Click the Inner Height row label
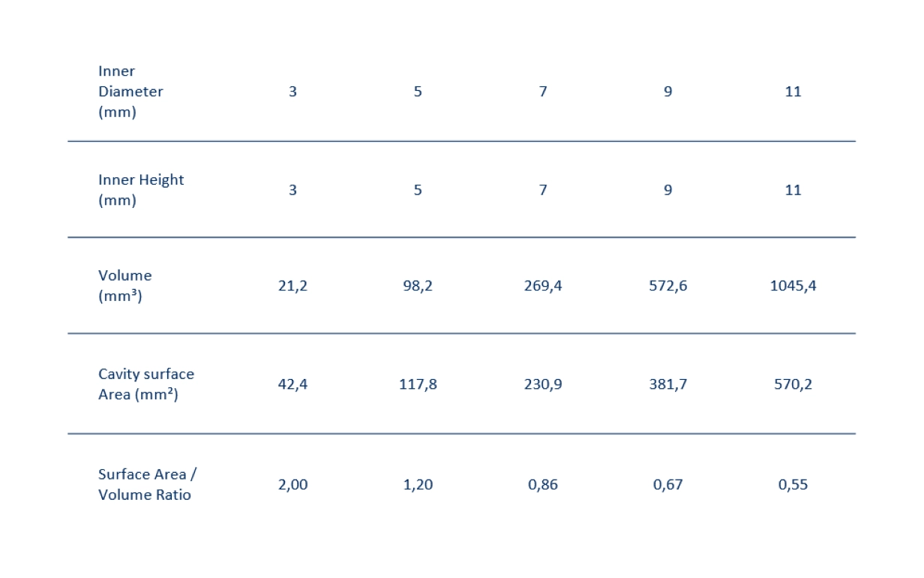Image resolution: width=924 pixels, height=578 pixels. (141, 190)
